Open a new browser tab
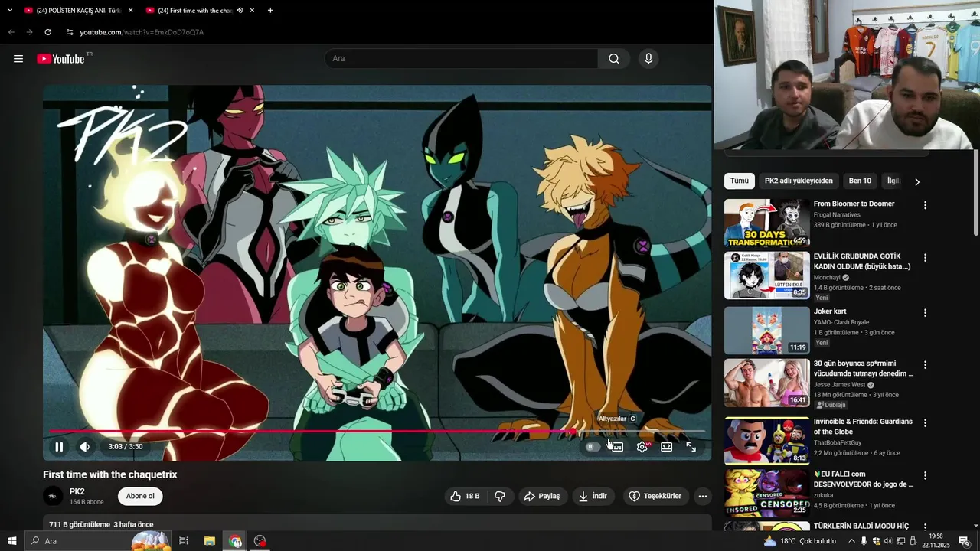Image resolution: width=980 pixels, height=551 pixels. [x=270, y=11]
